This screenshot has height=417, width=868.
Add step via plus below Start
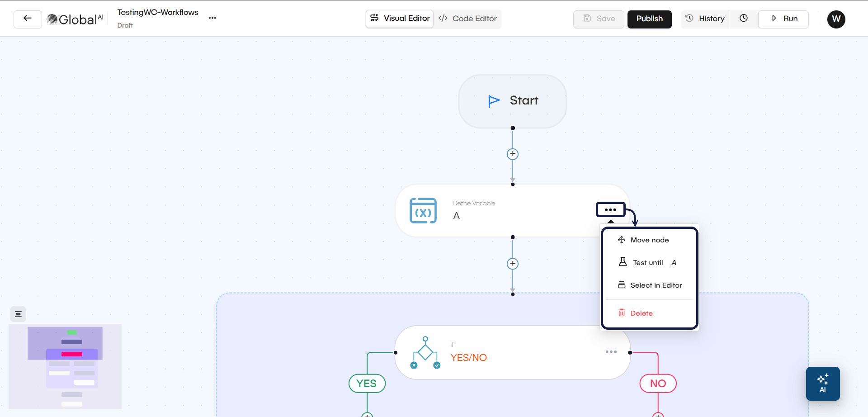[x=513, y=154]
